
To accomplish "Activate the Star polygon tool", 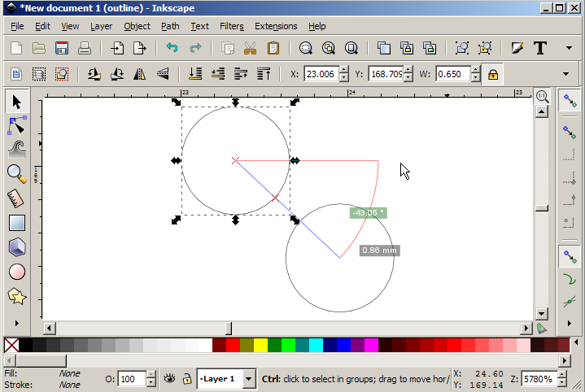I will (16, 295).
